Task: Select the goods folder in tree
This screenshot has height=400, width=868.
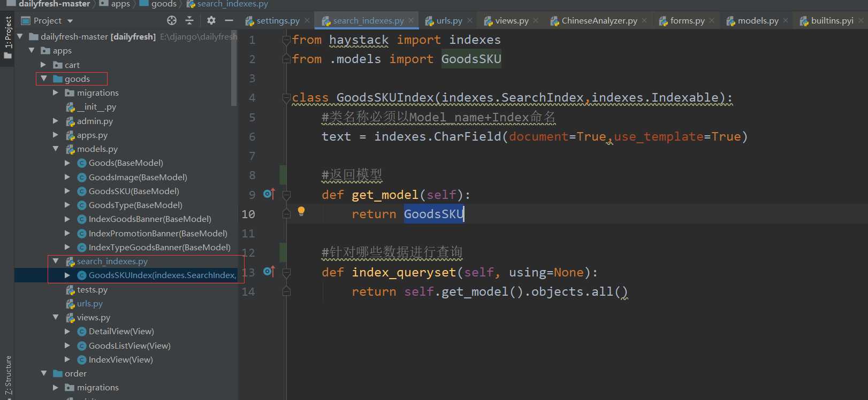Action: tap(77, 79)
